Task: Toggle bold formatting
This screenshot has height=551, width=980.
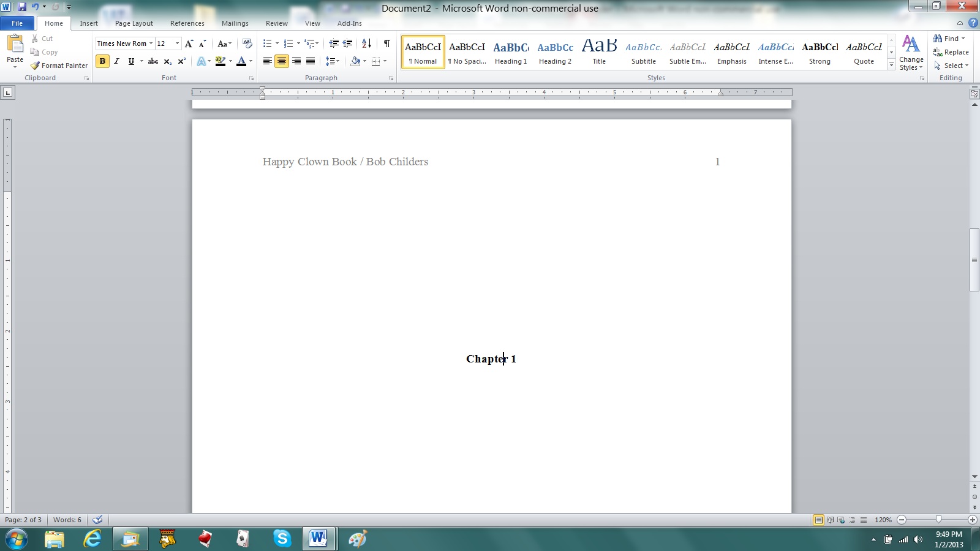Action: (102, 61)
